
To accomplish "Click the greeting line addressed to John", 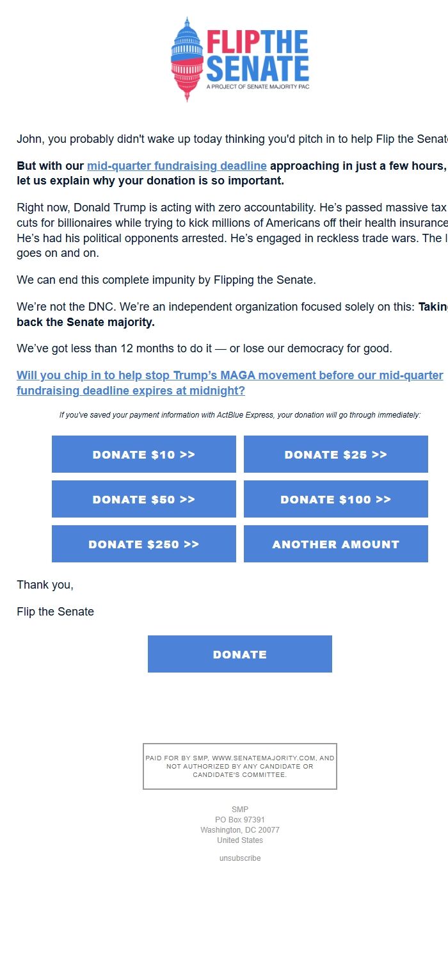I will tap(224, 138).
